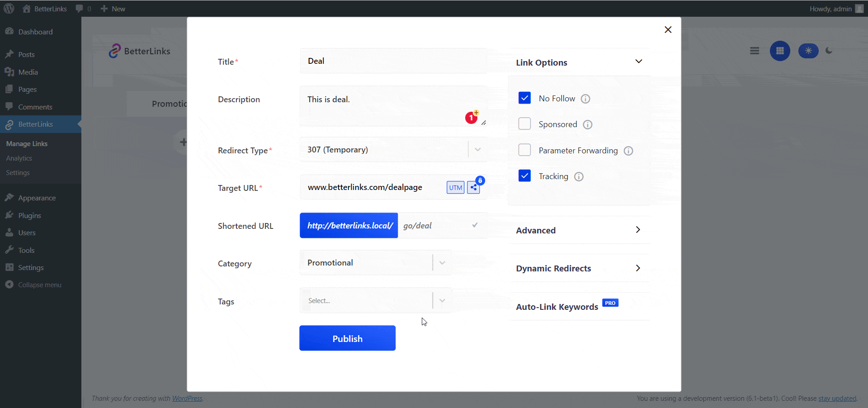Enable dark mode with the moon icon
This screenshot has height=408, width=868.
pyautogui.click(x=830, y=51)
